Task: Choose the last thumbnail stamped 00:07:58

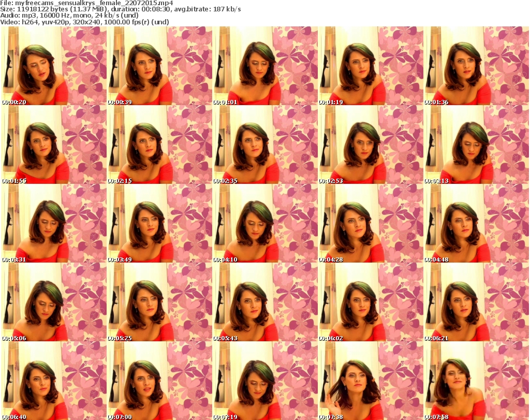Action: [476, 381]
